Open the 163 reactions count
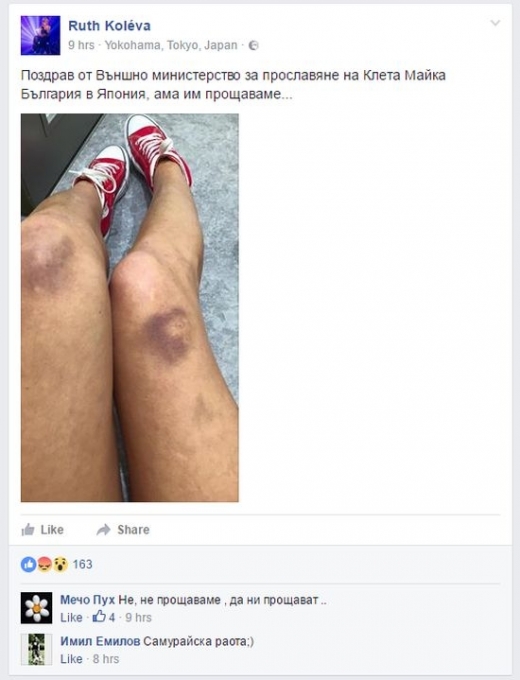This screenshot has width=520, height=680. point(82,564)
